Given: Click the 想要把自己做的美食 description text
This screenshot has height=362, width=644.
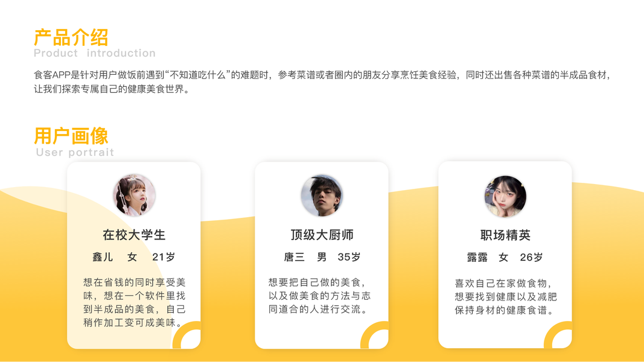Looking at the screenshot, I should (319, 296).
